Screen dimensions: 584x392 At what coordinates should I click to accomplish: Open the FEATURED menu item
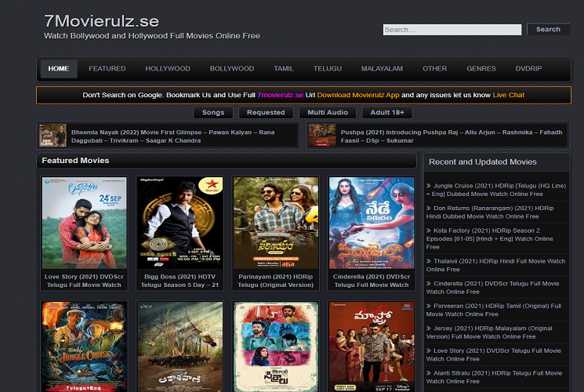coord(107,68)
